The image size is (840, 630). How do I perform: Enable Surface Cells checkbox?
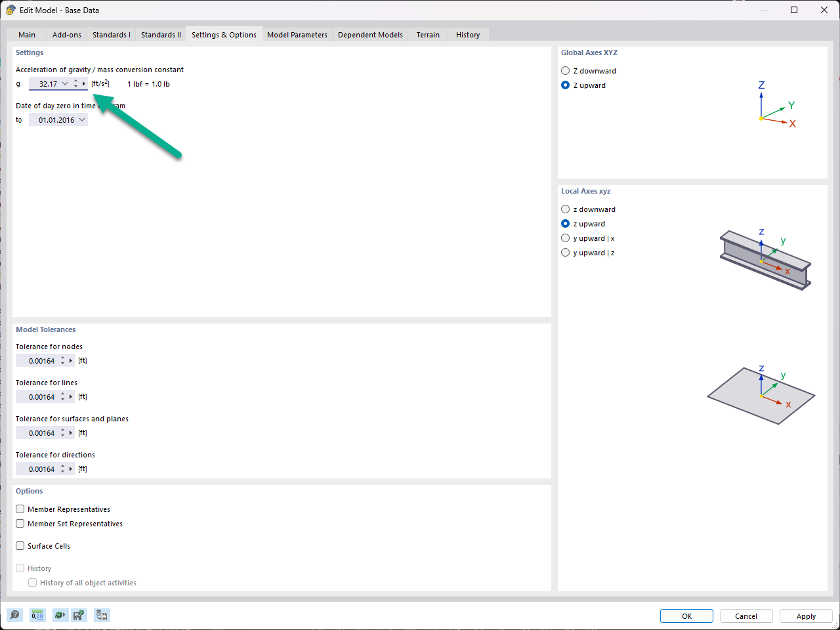point(20,546)
